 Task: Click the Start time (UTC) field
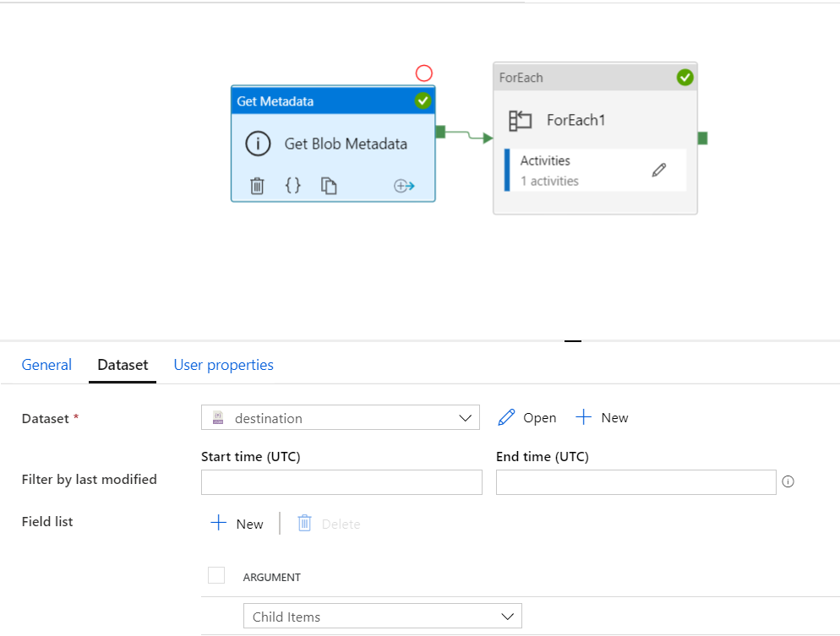click(x=341, y=482)
